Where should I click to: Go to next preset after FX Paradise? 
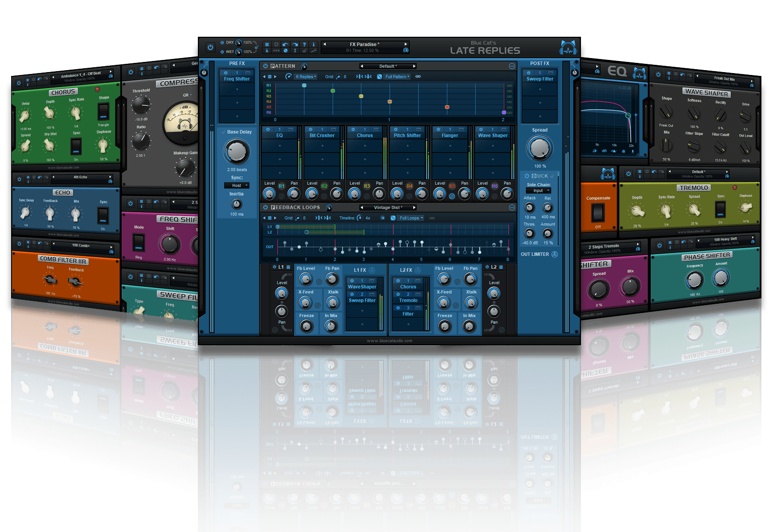pyautogui.click(x=405, y=44)
